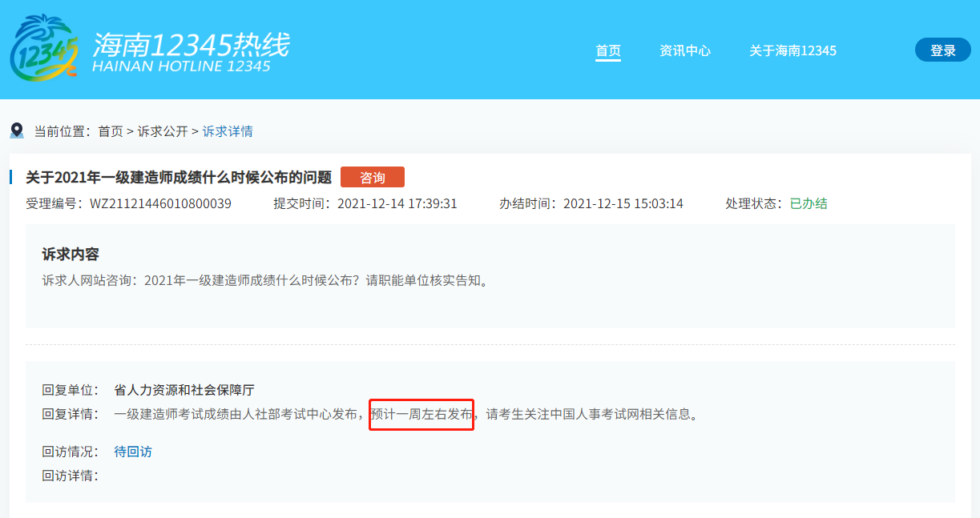Open the 资讯中心 navigation menu

(685, 50)
